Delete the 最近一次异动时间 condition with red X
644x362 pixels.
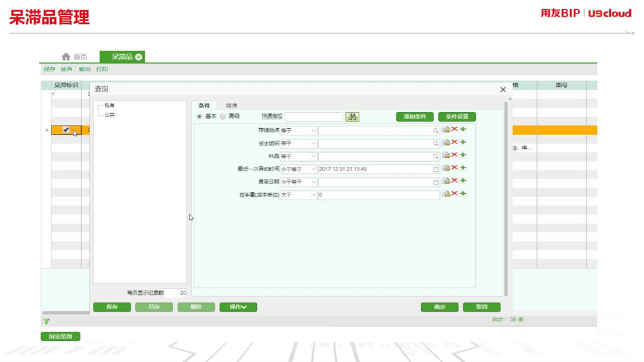[454, 167]
